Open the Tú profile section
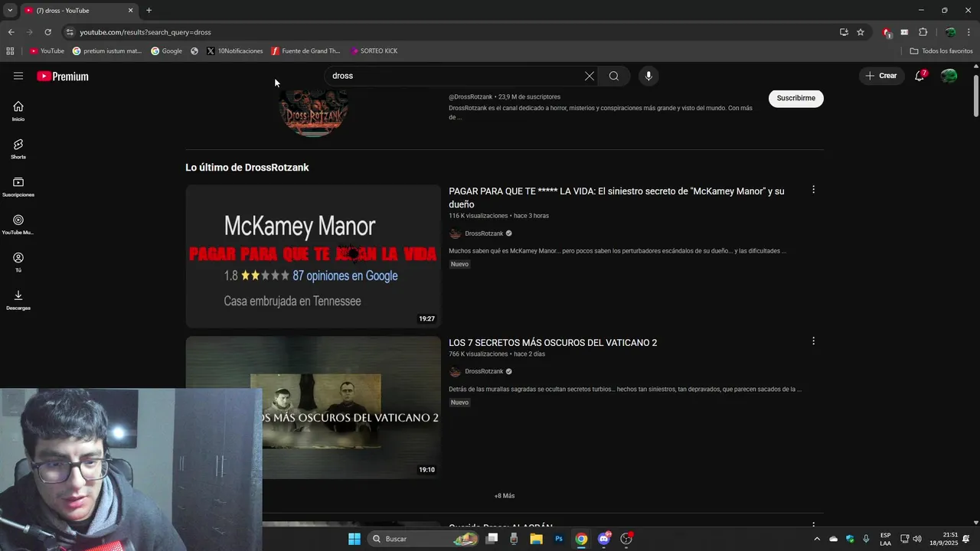The height and width of the screenshot is (551, 980). point(18,262)
